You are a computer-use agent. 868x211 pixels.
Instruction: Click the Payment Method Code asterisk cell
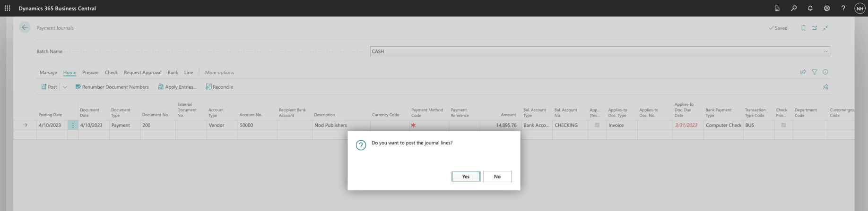pyautogui.click(x=429, y=125)
